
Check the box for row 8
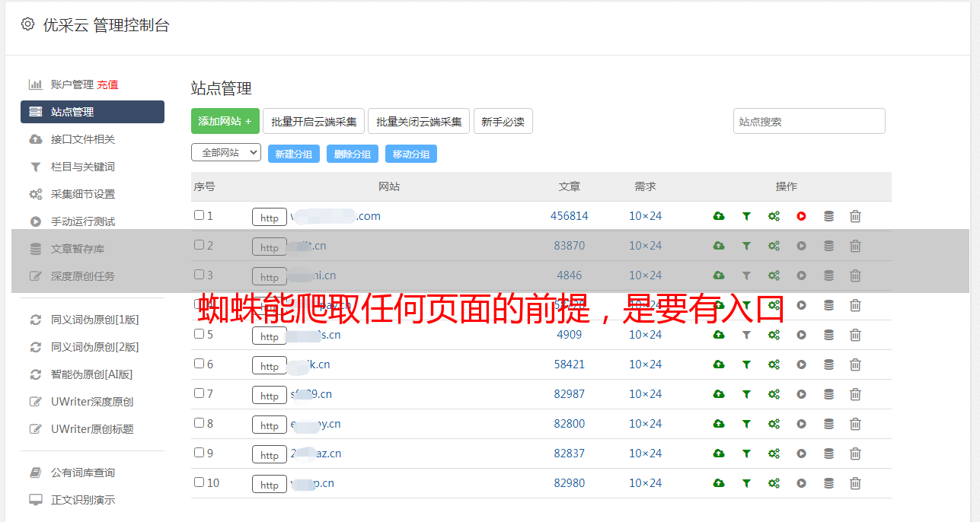click(x=199, y=423)
